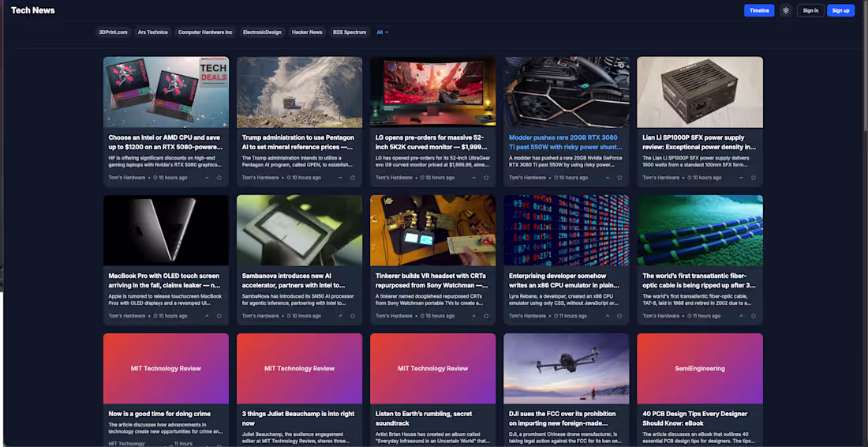Open the Modder pushes rare 20GB RTX 3080 headline
Viewport: 868px width, 447px height.
[x=566, y=142]
